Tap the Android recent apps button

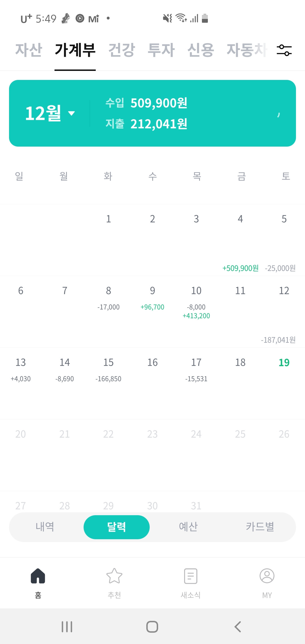click(x=67, y=627)
